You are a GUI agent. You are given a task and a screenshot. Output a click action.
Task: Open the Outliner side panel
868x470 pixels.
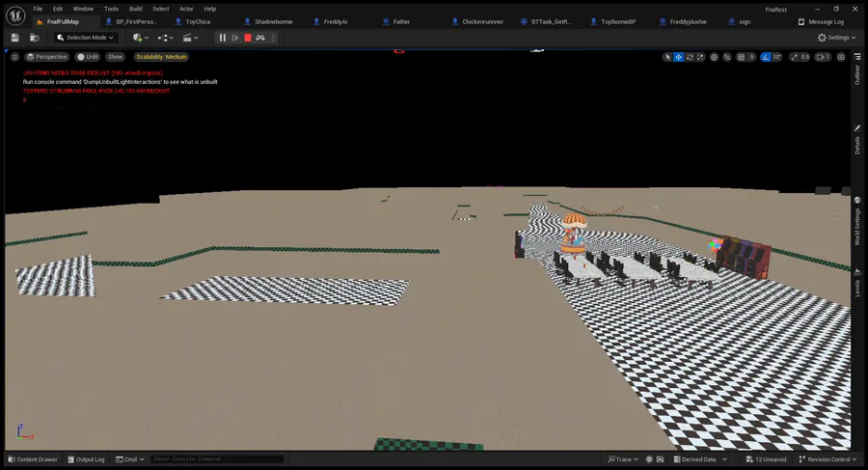pos(857,70)
